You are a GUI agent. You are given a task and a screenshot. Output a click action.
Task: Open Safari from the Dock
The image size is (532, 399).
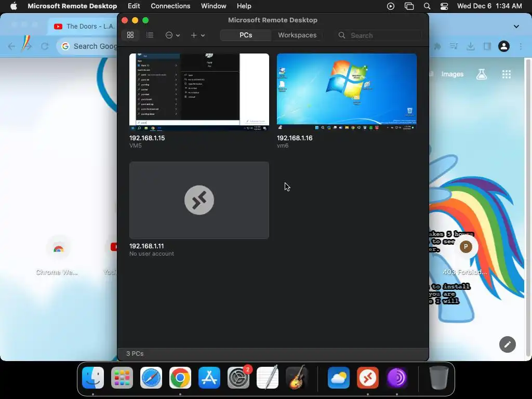151,378
